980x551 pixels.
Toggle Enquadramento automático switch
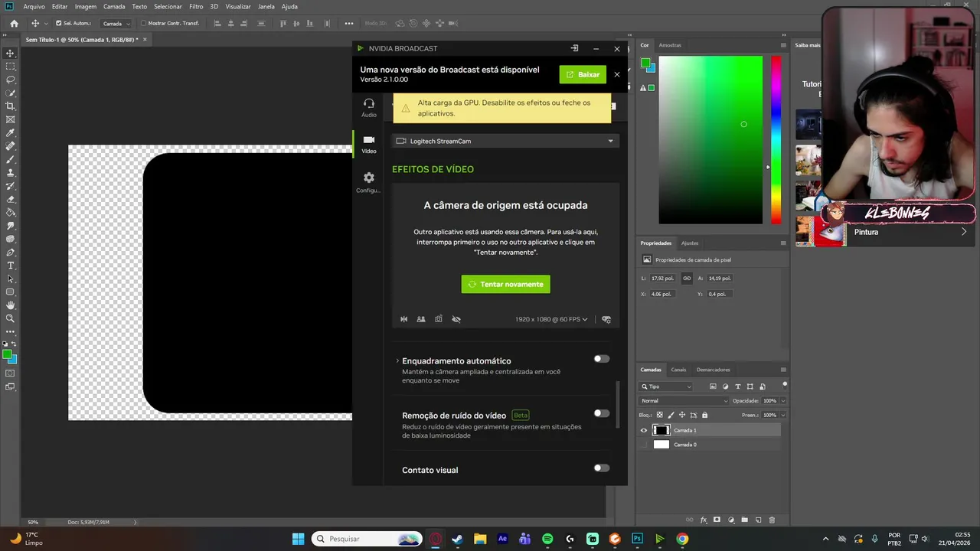pyautogui.click(x=602, y=359)
